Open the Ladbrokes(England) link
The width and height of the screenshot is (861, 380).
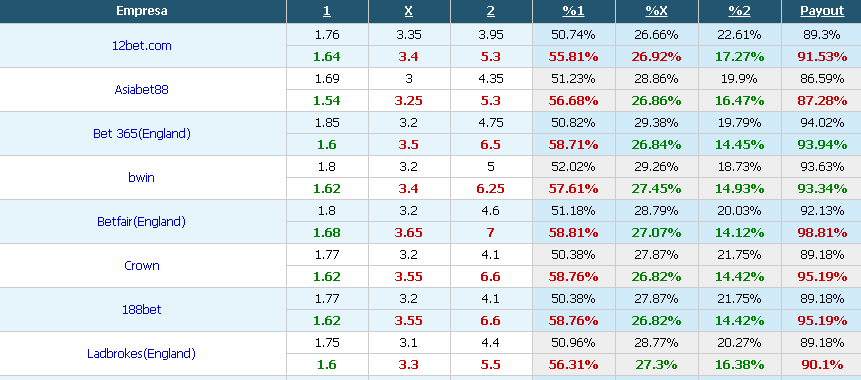pyautogui.click(x=142, y=354)
